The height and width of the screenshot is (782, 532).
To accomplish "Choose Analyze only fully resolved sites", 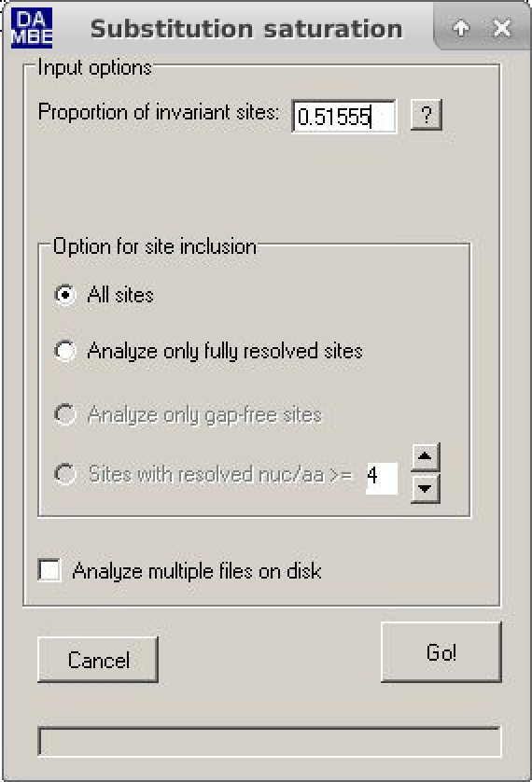I will coord(65,351).
